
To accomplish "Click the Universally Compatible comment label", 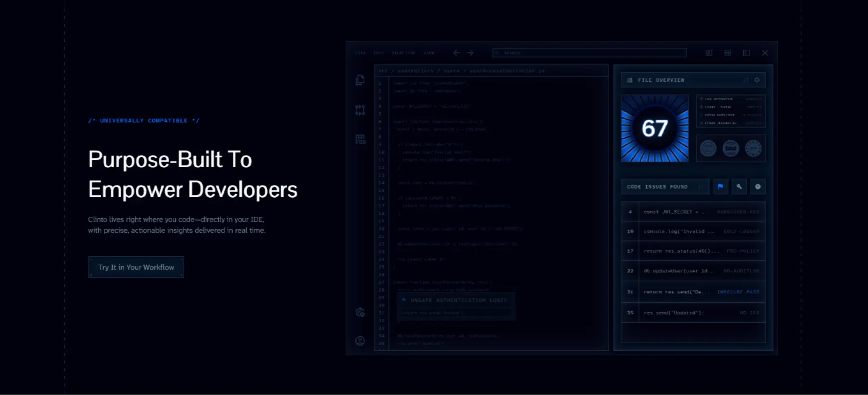I will tap(144, 121).
